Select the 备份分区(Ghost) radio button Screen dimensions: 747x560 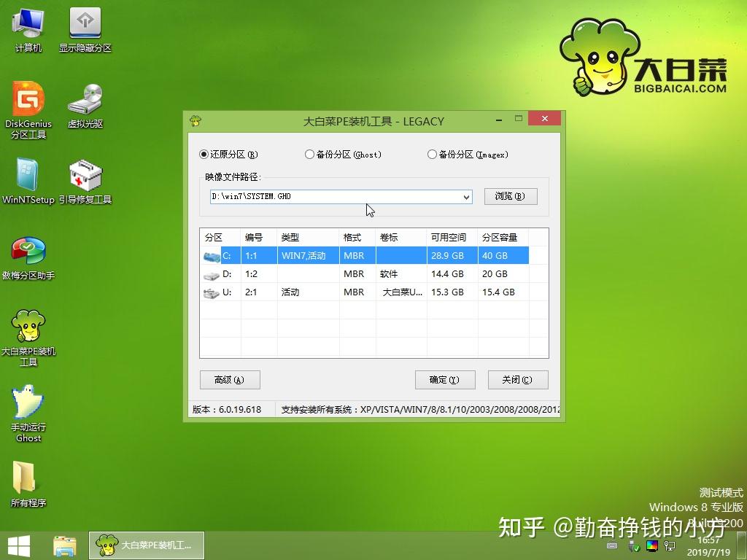click(x=343, y=155)
